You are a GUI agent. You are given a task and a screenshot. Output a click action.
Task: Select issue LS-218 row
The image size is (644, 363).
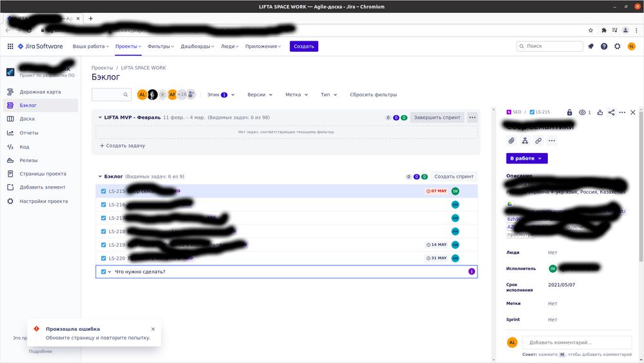[287, 231]
